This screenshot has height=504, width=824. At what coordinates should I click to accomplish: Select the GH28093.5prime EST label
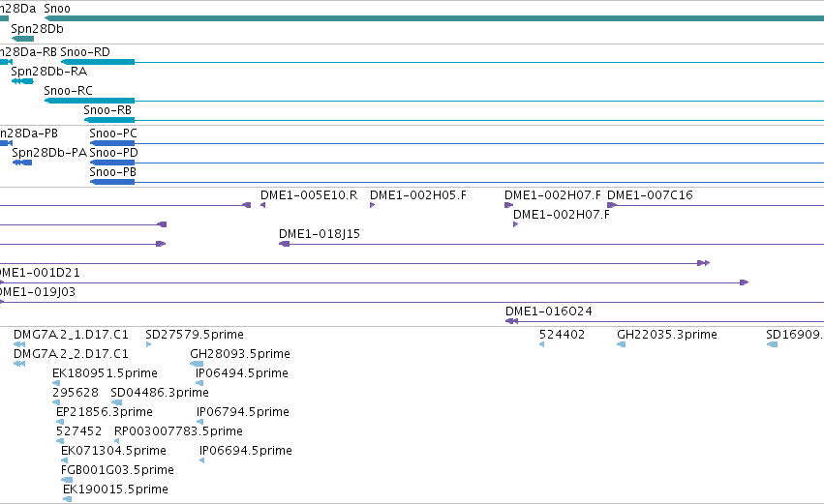[x=240, y=354]
